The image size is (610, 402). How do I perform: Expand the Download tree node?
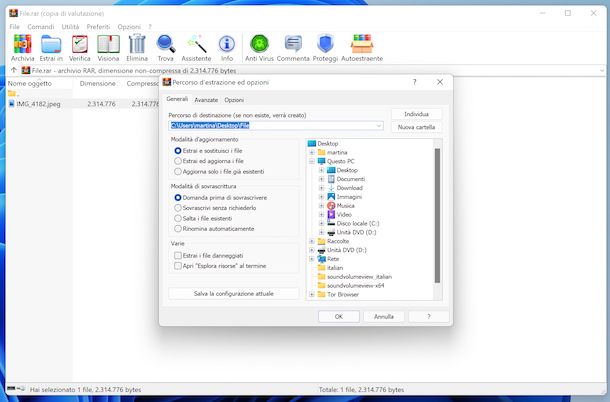point(321,188)
